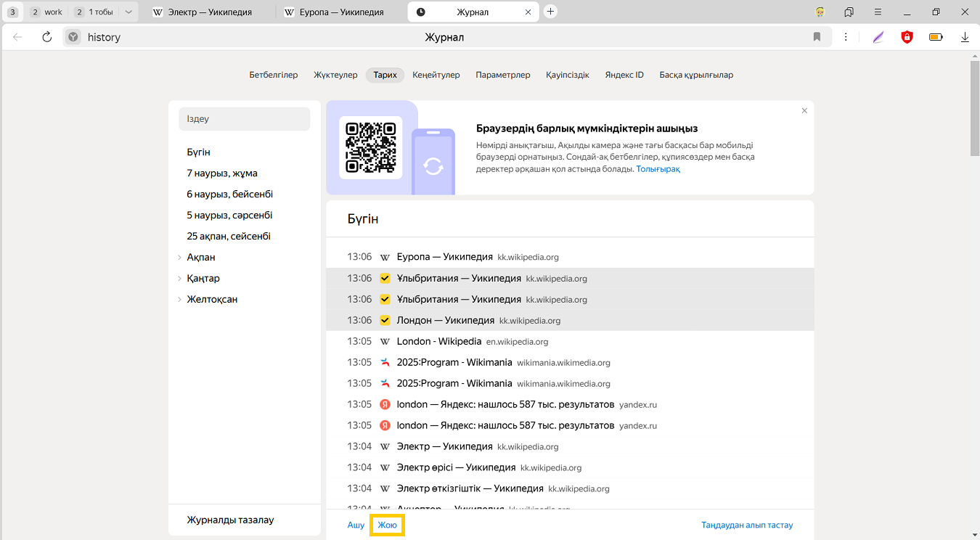Expand the Ақпан month in sidebar
Viewport: 980px width, 540px height.
pos(179,258)
